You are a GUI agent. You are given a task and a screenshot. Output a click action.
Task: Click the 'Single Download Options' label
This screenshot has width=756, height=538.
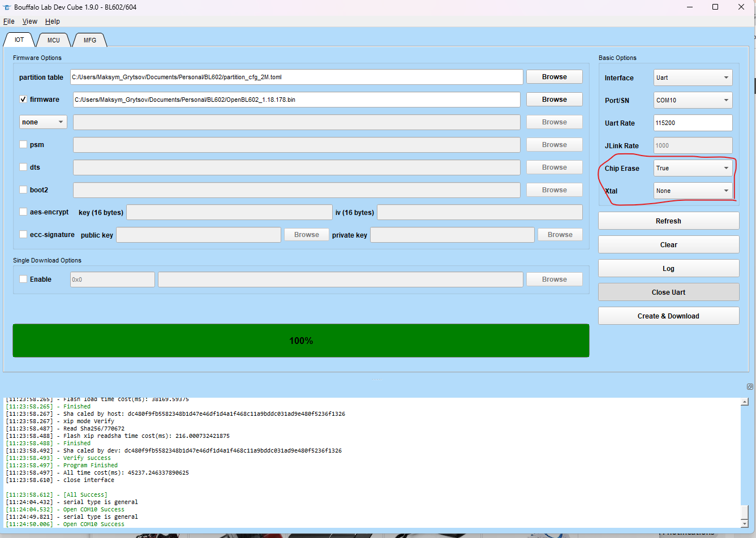tap(47, 260)
